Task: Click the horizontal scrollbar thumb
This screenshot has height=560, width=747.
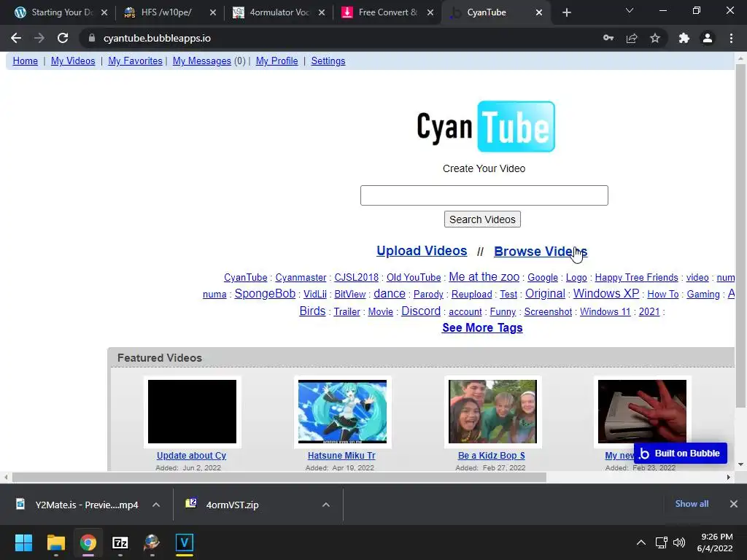Action: pyautogui.click(x=279, y=477)
